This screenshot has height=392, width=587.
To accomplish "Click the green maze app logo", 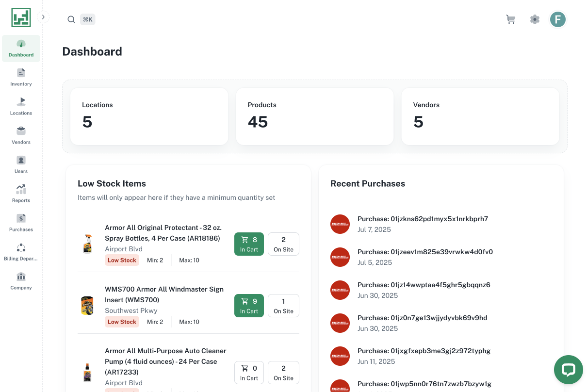I will pyautogui.click(x=21, y=17).
